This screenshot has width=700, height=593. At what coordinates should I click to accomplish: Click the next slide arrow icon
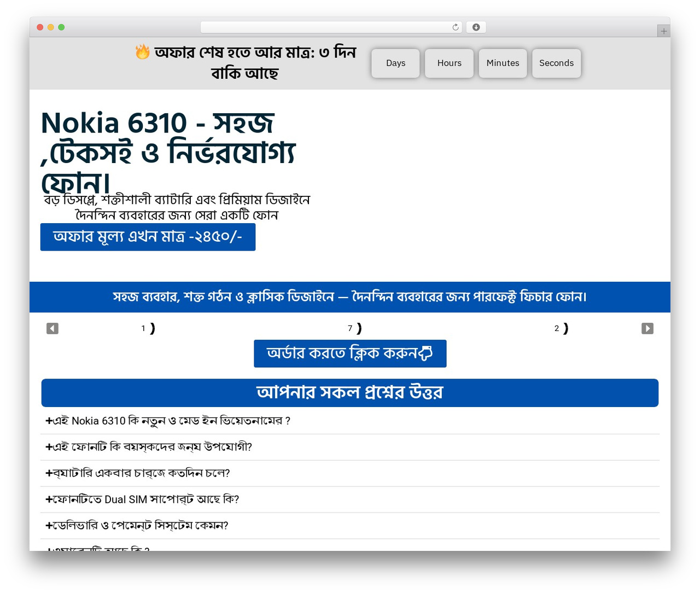(647, 328)
